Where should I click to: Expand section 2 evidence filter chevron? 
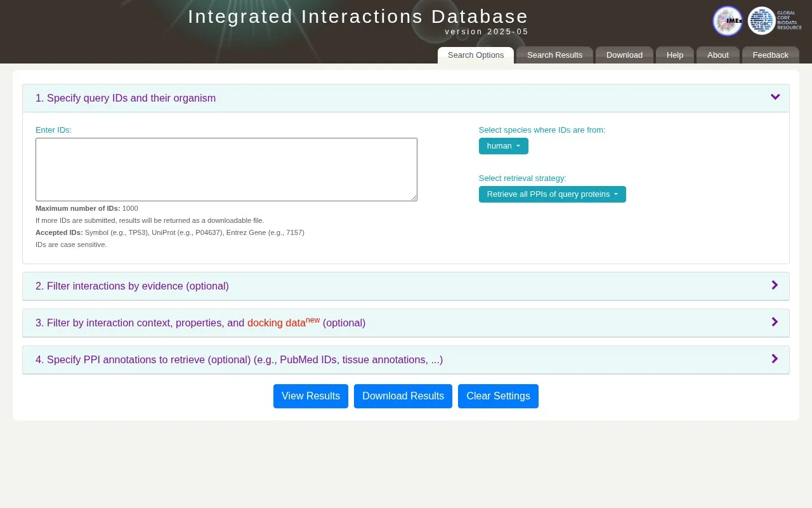tap(775, 285)
